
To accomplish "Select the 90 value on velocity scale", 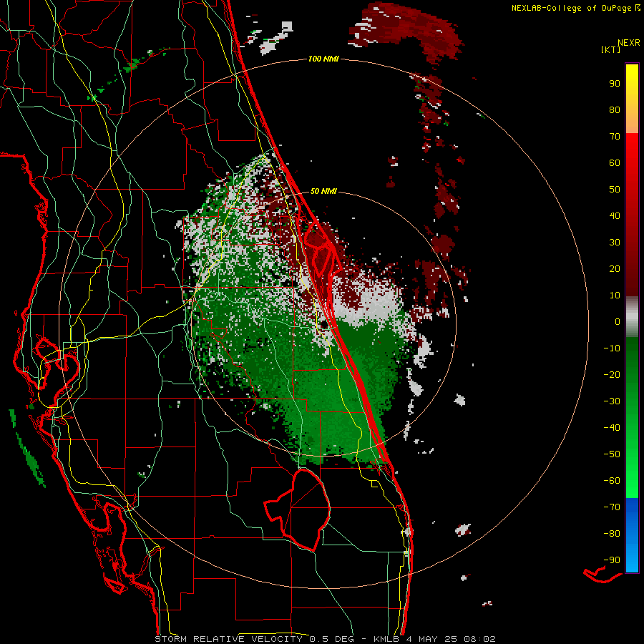I will tap(615, 84).
